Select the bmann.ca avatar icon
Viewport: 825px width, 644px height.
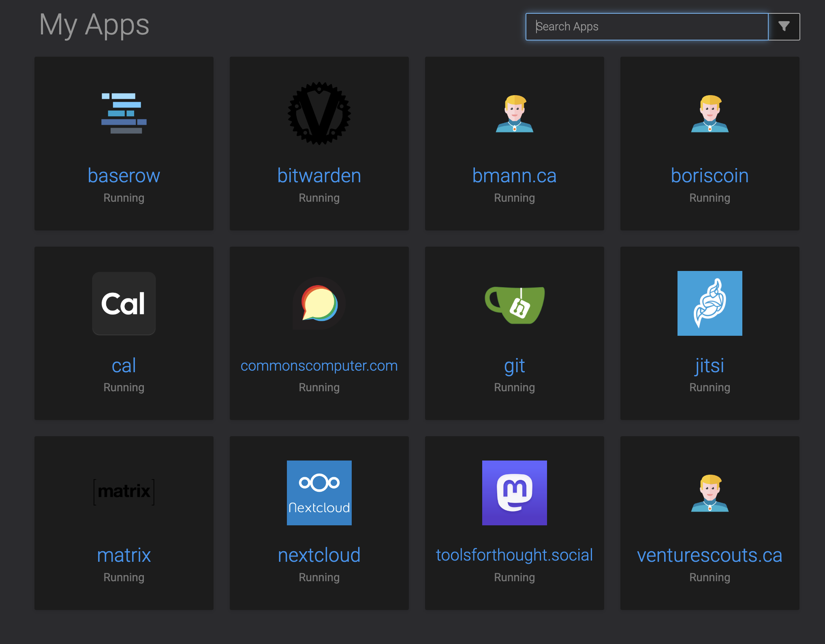pos(515,113)
